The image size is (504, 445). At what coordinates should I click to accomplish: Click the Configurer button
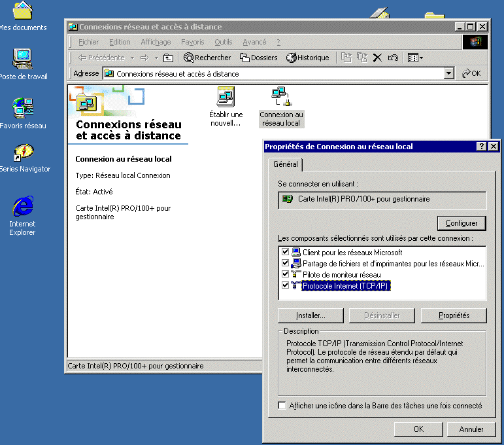coord(462,223)
